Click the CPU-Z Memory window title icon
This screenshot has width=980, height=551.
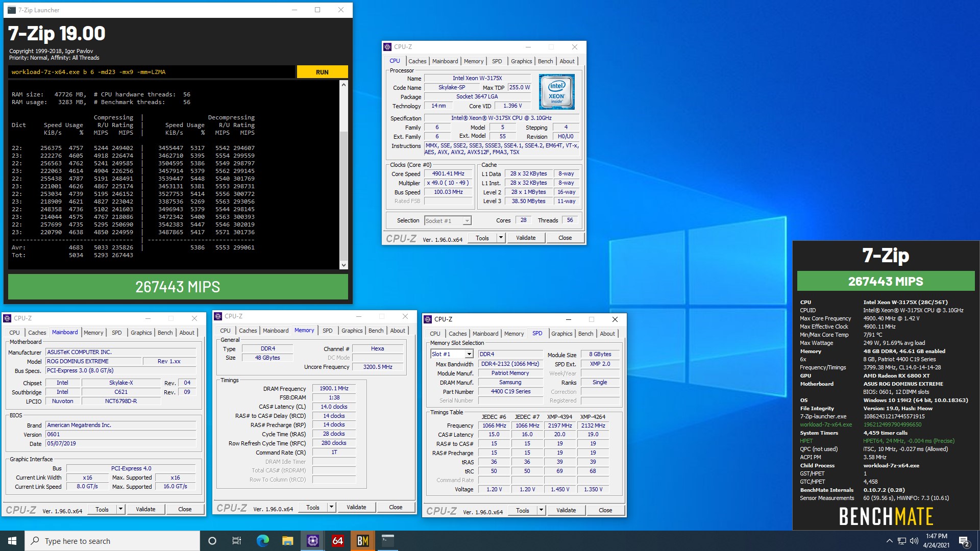218,316
